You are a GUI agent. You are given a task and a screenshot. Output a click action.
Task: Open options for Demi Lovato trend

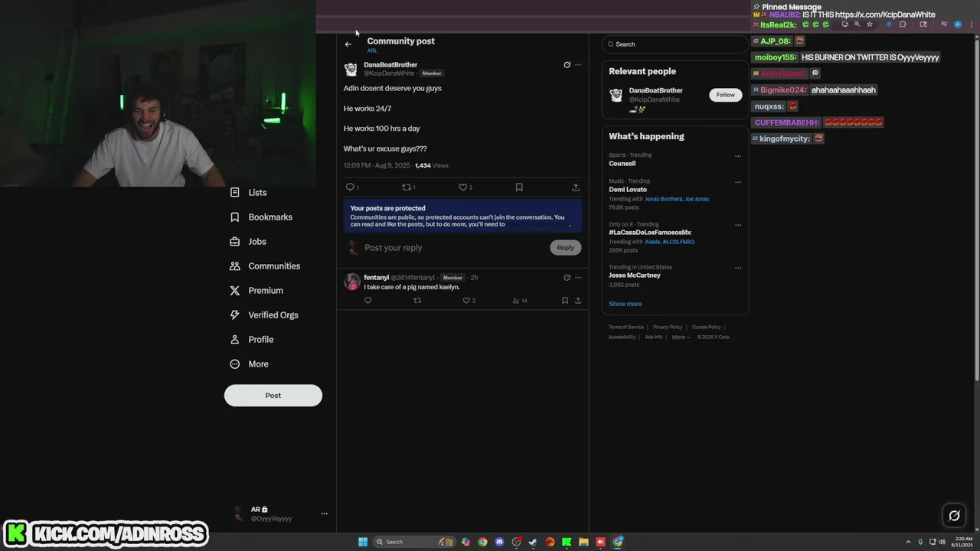pyautogui.click(x=738, y=182)
